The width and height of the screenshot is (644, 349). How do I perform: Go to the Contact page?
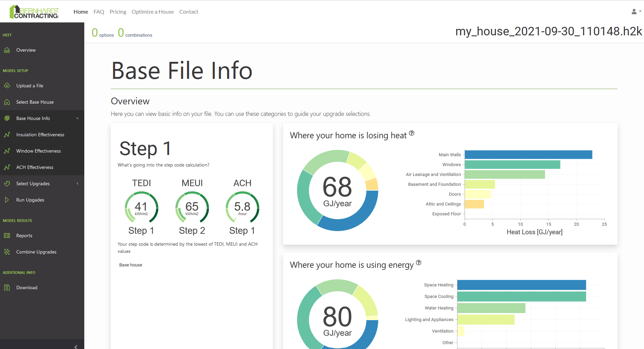click(x=189, y=12)
